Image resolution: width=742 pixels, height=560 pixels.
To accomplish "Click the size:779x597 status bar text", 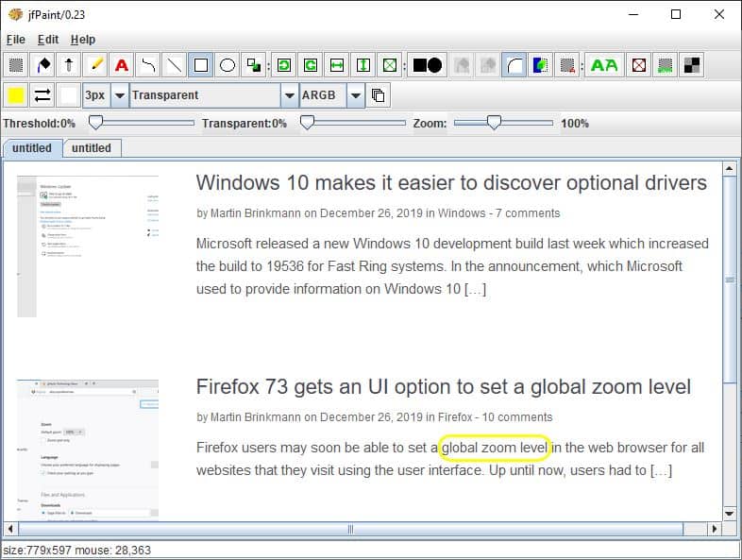I will pyautogui.click(x=37, y=550).
